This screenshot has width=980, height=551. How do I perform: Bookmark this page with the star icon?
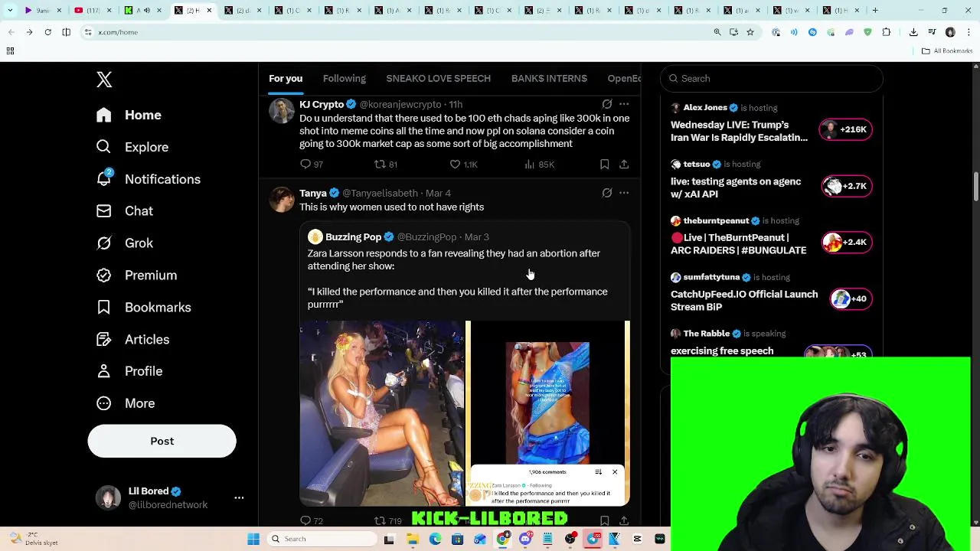pos(750,32)
